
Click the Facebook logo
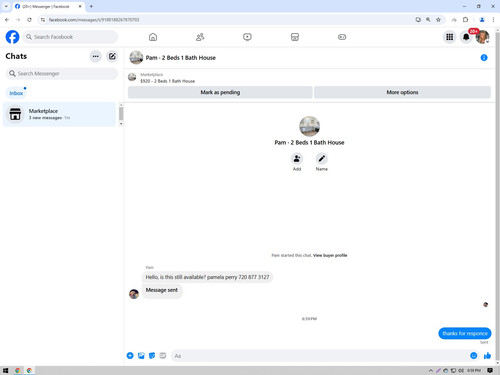coord(12,37)
